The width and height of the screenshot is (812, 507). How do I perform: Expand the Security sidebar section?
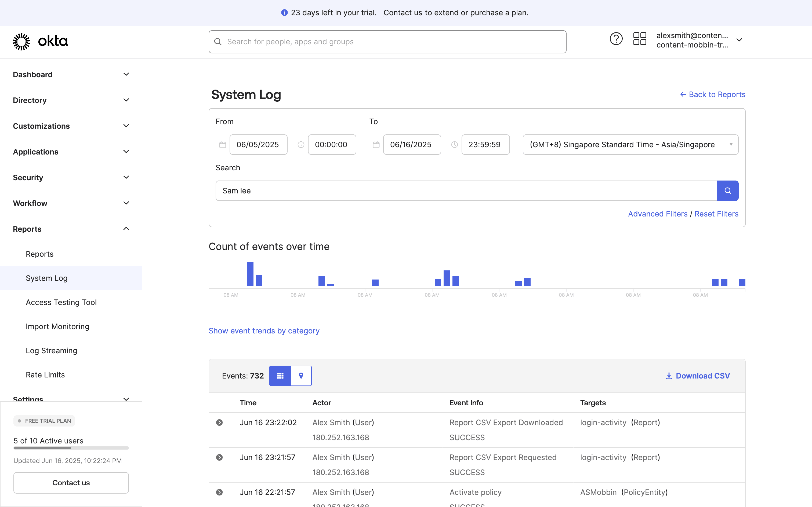(126, 177)
